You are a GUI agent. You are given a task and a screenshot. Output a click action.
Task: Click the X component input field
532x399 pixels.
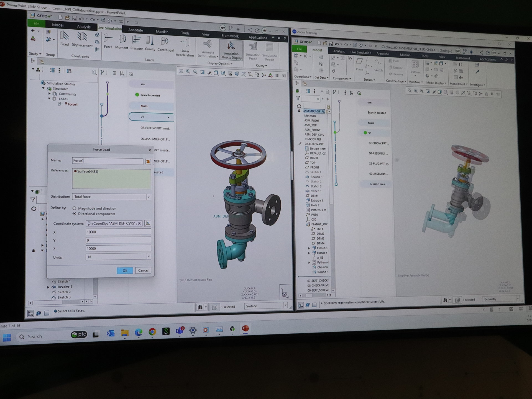point(118,232)
